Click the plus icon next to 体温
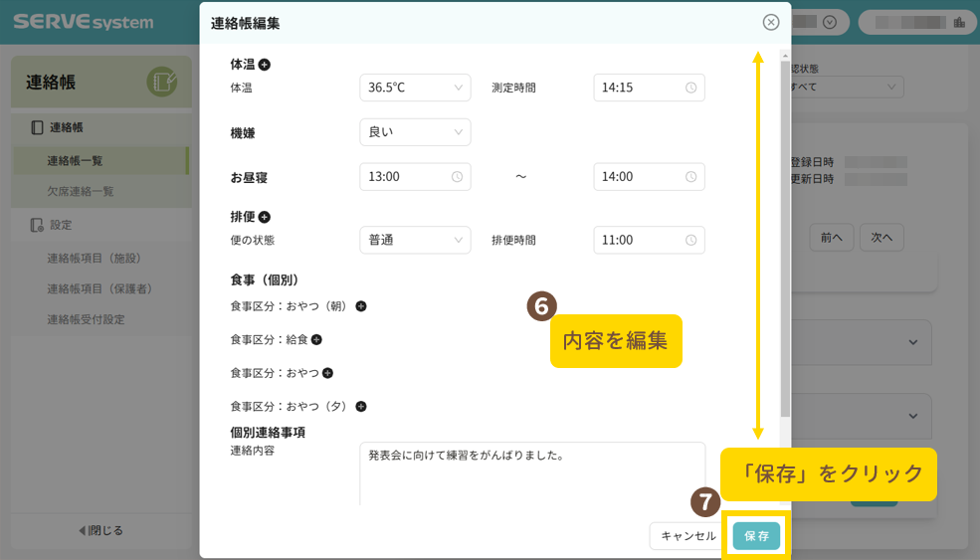This screenshot has height=560, width=980. tap(265, 65)
